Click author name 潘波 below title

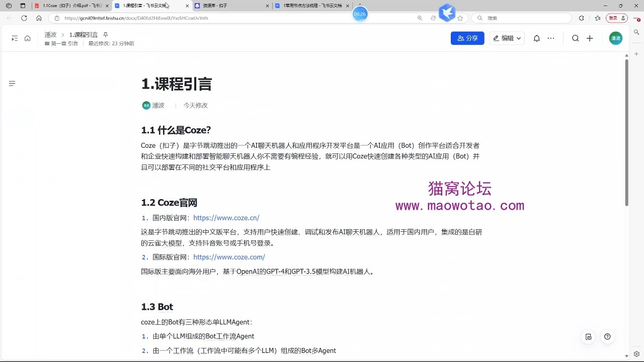[158, 106]
